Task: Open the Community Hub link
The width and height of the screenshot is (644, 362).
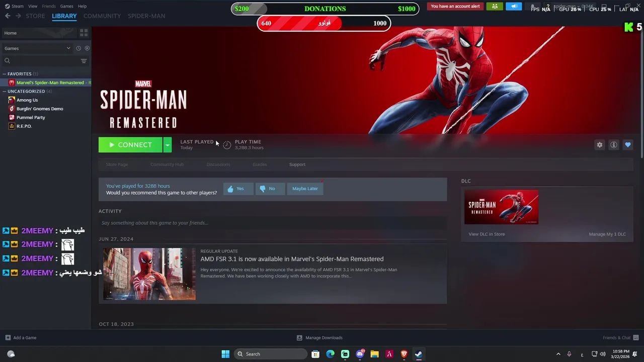Action: pyautogui.click(x=167, y=164)
